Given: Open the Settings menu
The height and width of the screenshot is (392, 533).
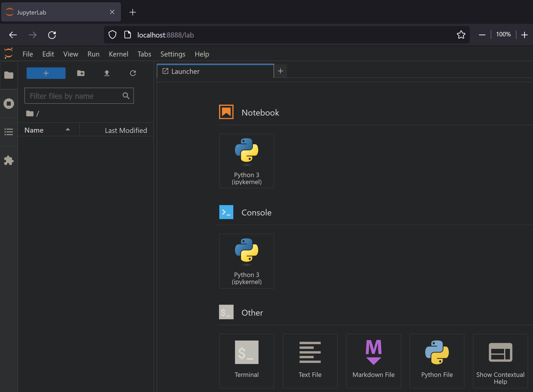Looking at the screenshot, I should (x=173, y=54).
